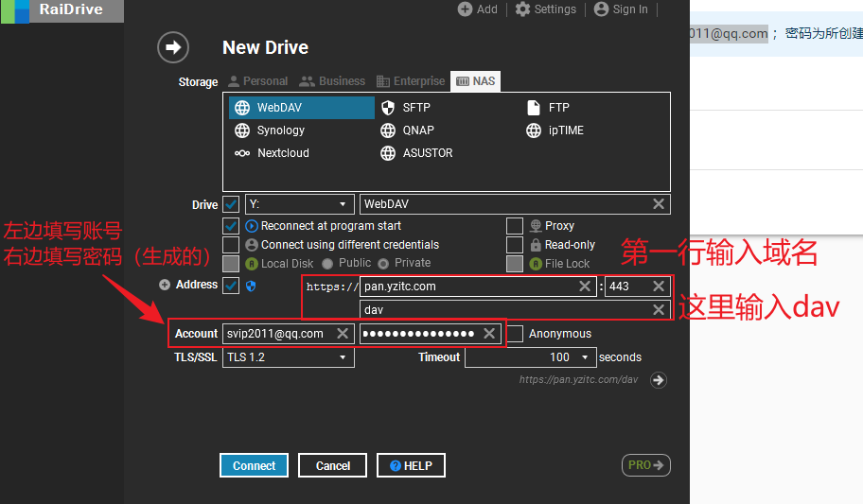863x504 pixels.
Task: Select the Nextcloud storage icon
Action: 242,153
